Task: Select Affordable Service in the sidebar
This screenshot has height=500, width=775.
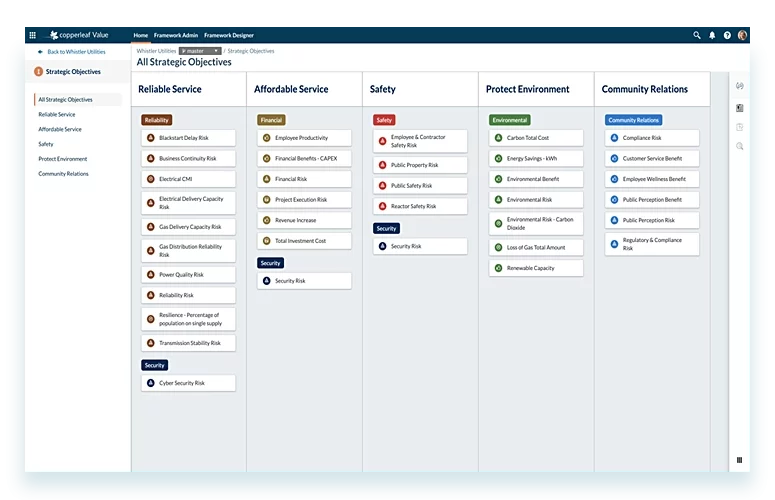Action: click(x=60, y=129)
